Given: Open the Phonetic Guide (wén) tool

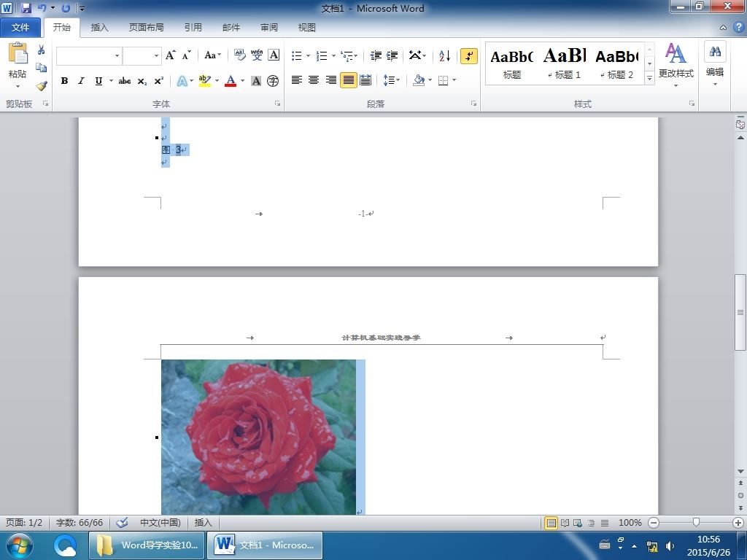Looking at the screenshot, I should point(257,55).
